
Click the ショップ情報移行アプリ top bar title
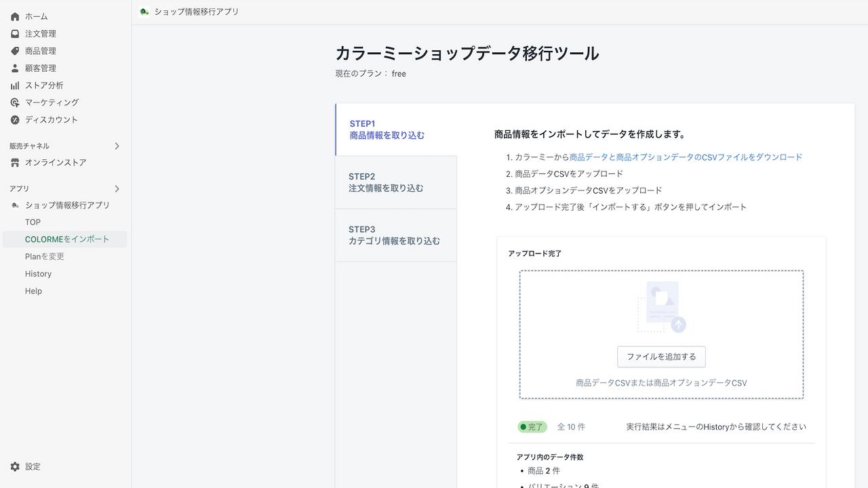tap(197, 12)
